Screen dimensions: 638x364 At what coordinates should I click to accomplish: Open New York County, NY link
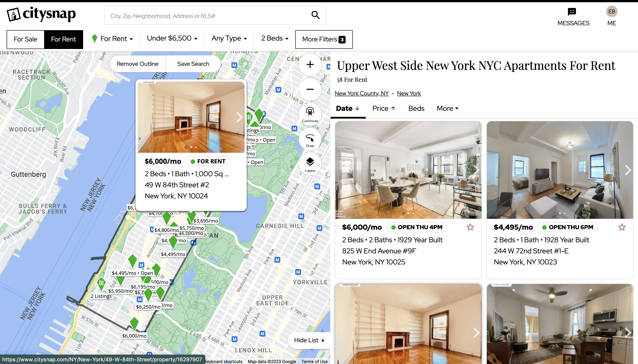click(362, 93)
